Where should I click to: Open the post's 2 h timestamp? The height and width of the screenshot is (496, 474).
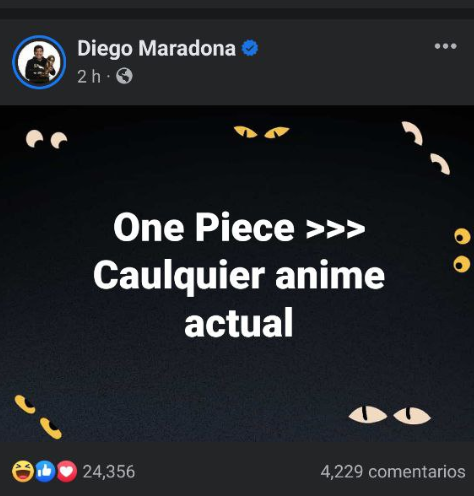click(89, 77)
